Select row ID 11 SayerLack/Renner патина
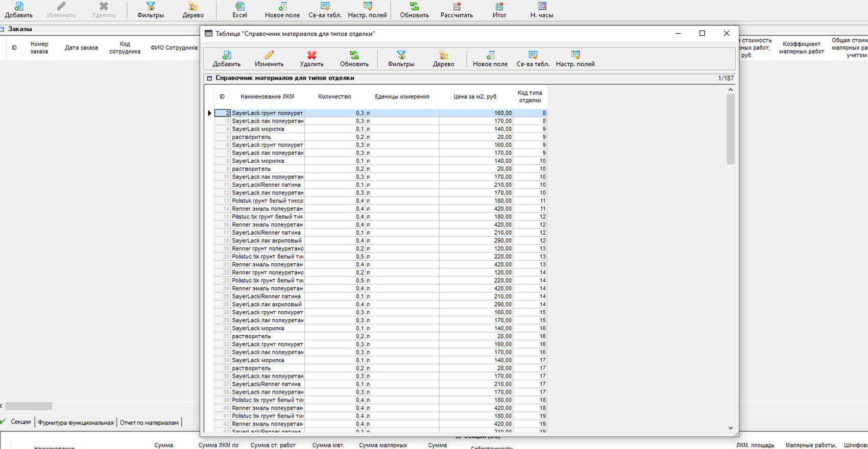 tap(380, 185)
